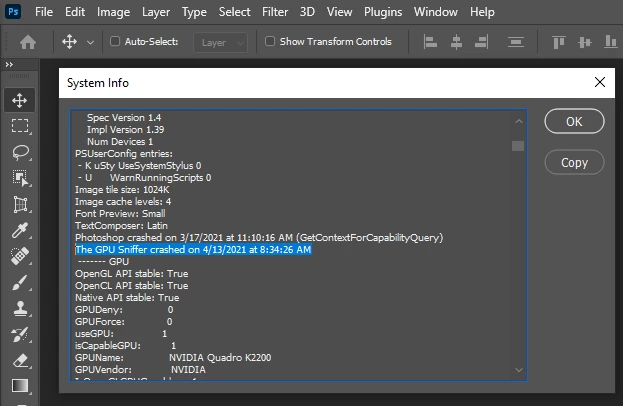Click 'Image cache levels: 4' line
The image size is (623, 406).
123,202
